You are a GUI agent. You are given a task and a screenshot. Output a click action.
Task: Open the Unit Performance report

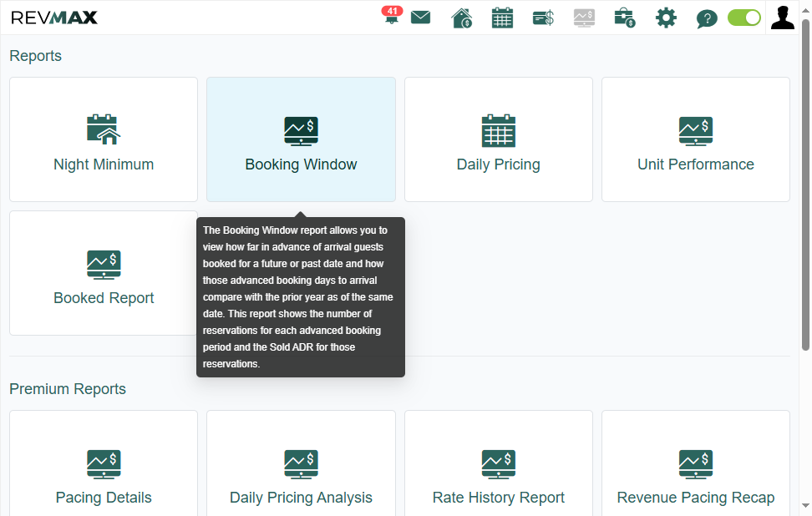click(x=696, y=139)
